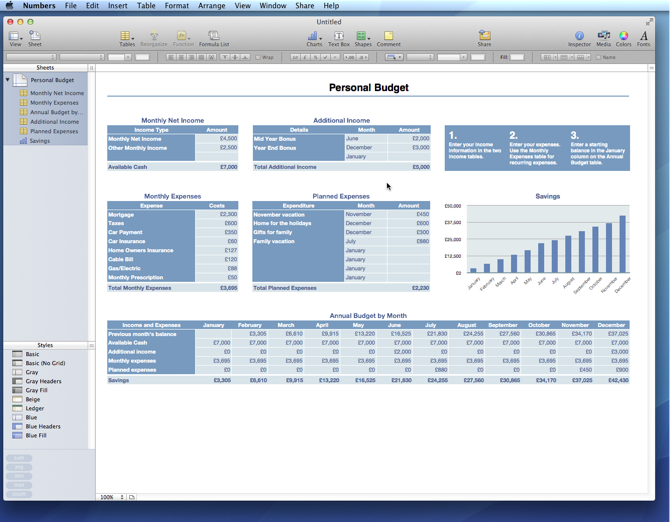670x522 pixels.
Task: Open the Table menu
Action: point(146,6)
